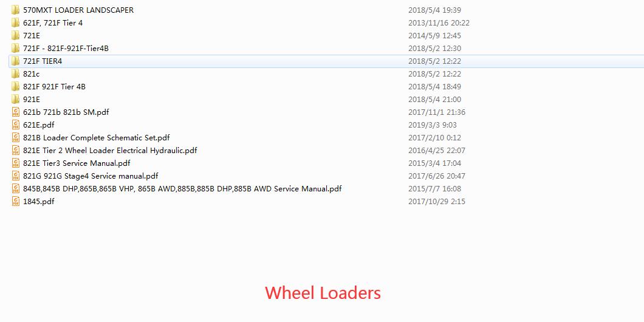Image resolution: width=644 pixels, height=322 pixels.
Task: Click PDF icon of 621b 721b 821b SM.pdf
Action: tap(16, 112)
